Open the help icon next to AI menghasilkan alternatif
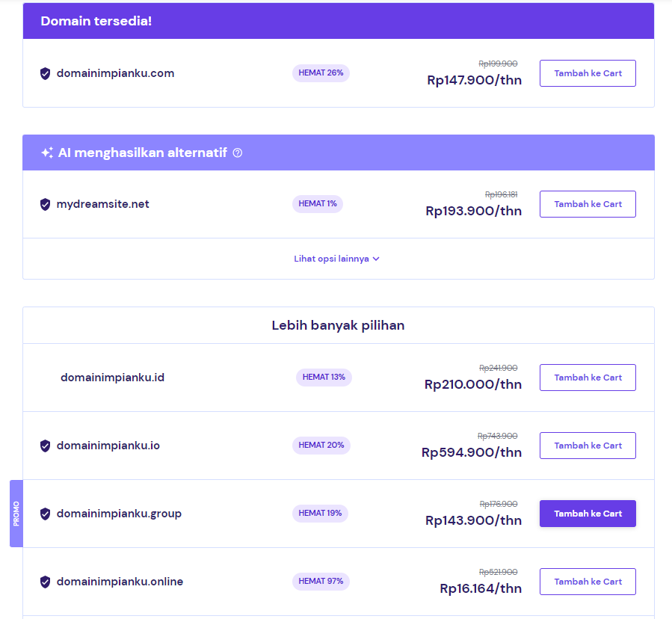672x619 pixels. [x=237, y=153]
